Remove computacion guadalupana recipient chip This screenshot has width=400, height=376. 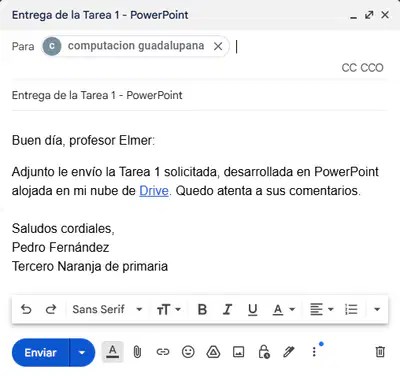(218, 46)
